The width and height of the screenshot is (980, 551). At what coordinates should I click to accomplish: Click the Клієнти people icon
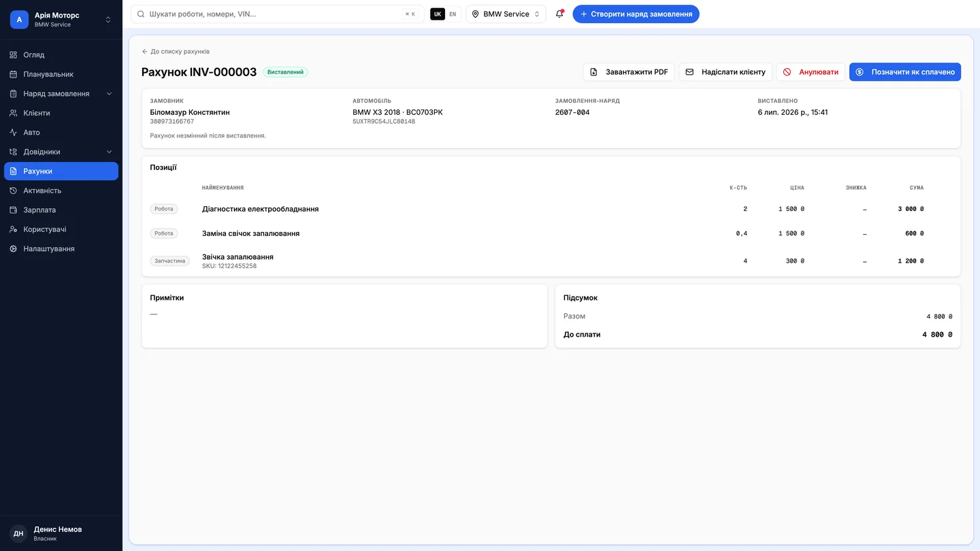point(14,113)
